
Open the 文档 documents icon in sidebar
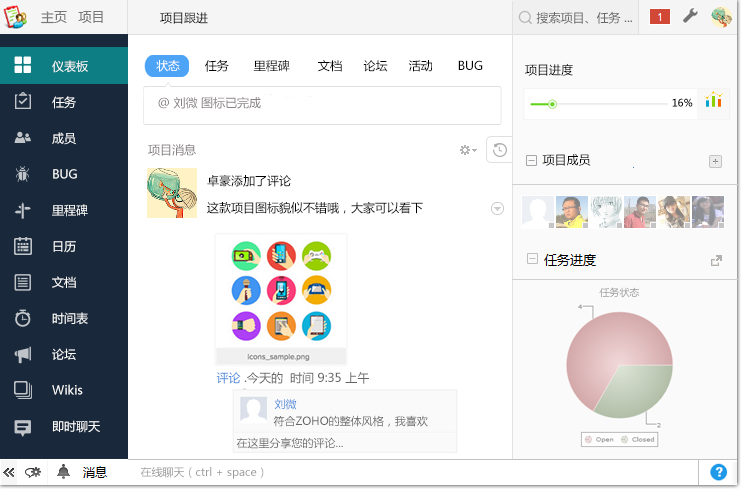(x=23, y=282)
